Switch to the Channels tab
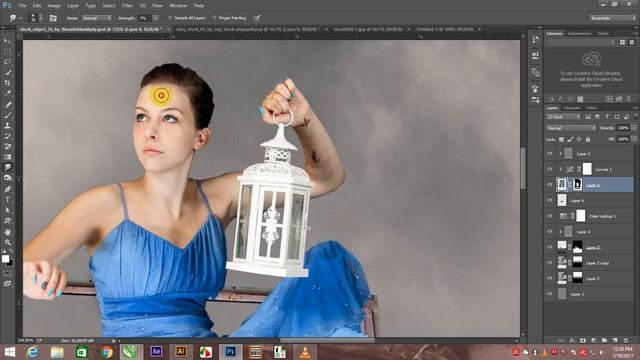This screenshot has height=360, width=640. tap(571, 108)
